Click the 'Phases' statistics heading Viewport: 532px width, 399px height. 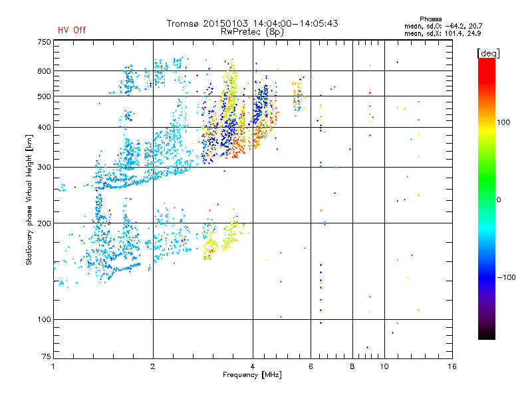(430, 19)
